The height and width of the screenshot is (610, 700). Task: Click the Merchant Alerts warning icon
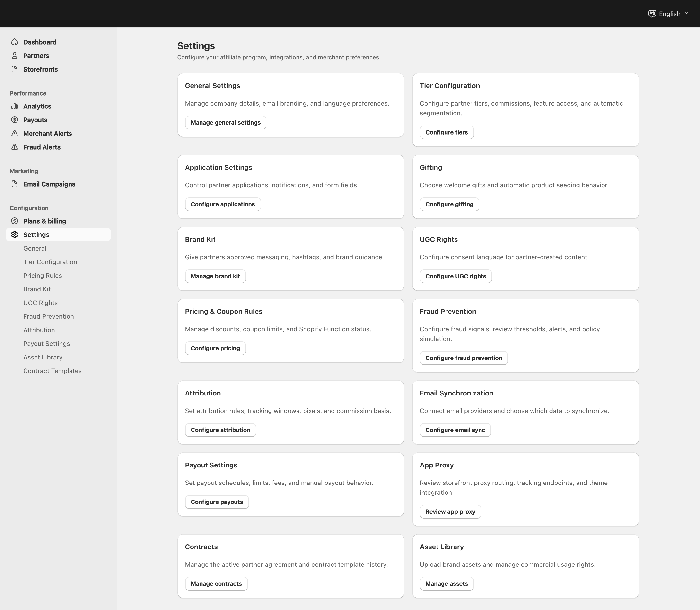[x=15, y=134]
